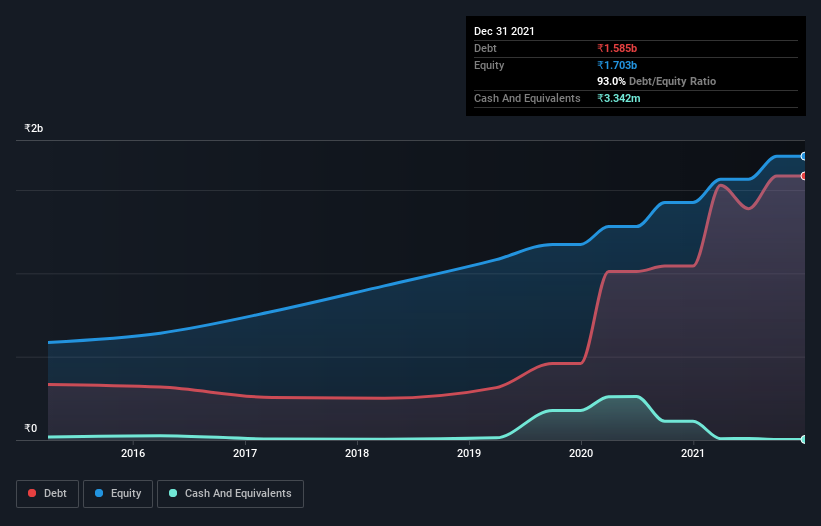Screen dimensions: 821x526
Task: Click the ₹3.342m cash value
Action: click(x=619, y=98)
